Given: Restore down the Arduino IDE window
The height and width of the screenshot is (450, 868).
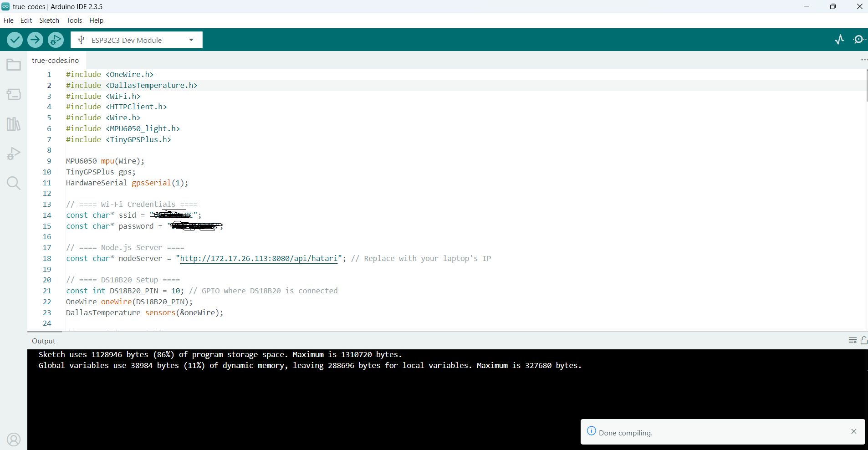Looking at the screenshot, I should click(833, 6).
